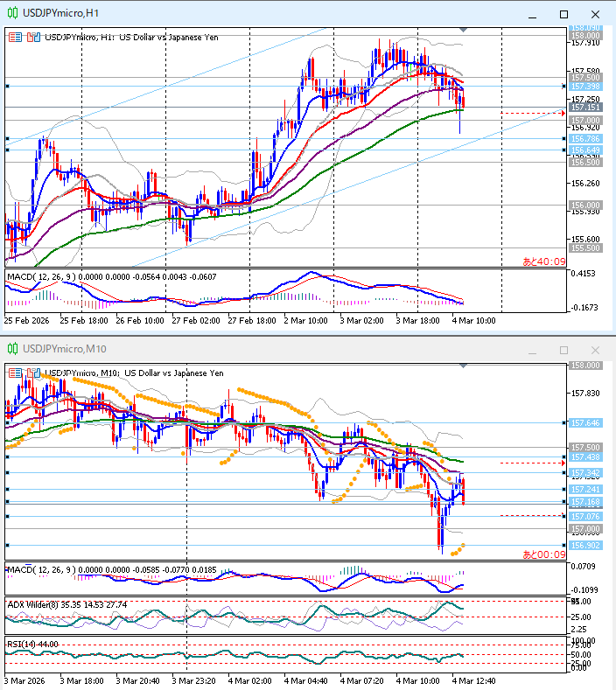The width and height of the screenshot is (616, 690).
Task: Select the USDJPYmicro,H1 window title bar
Action: click(x=262, y=13)
